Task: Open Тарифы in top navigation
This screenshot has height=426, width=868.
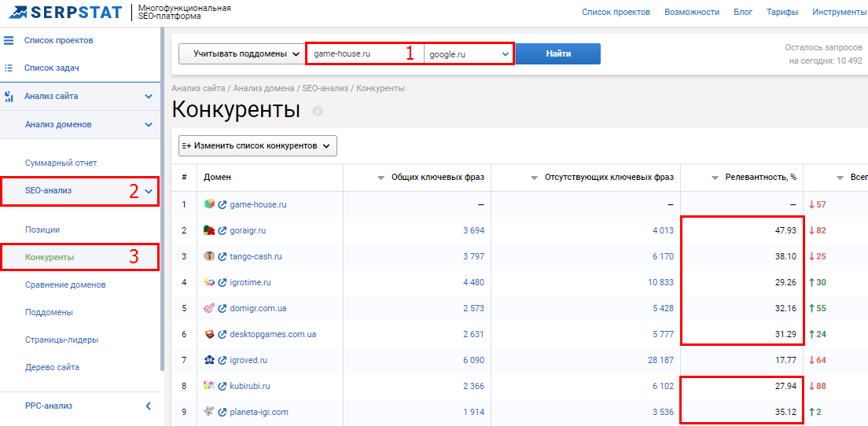Action: pos(782,12)
